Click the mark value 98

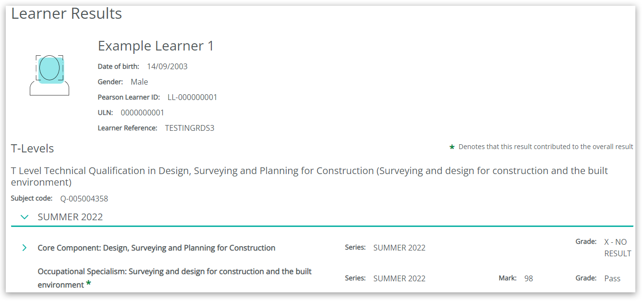point(528,278)
